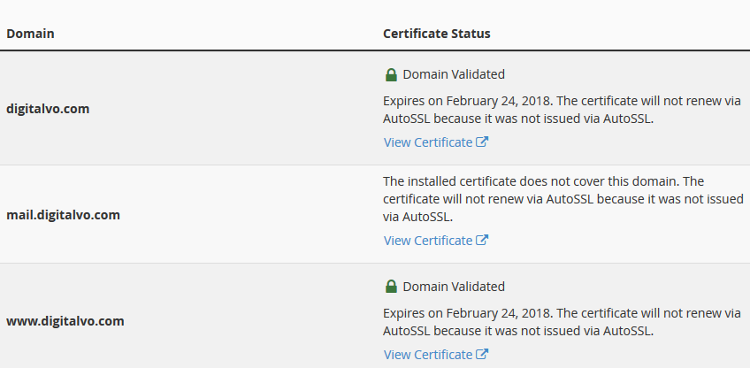Click 'installed certificate does not cover' message
The image size is (750, 368).
(x=563, y=199)
